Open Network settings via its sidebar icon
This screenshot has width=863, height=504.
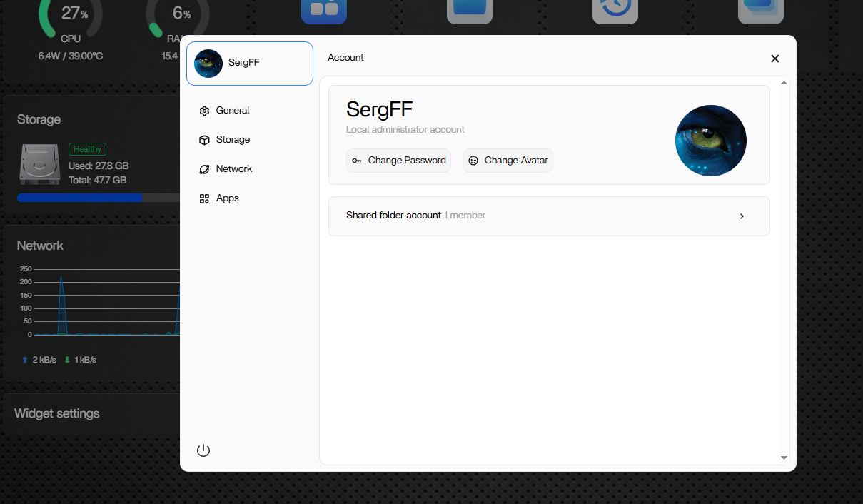coord(204,169)
